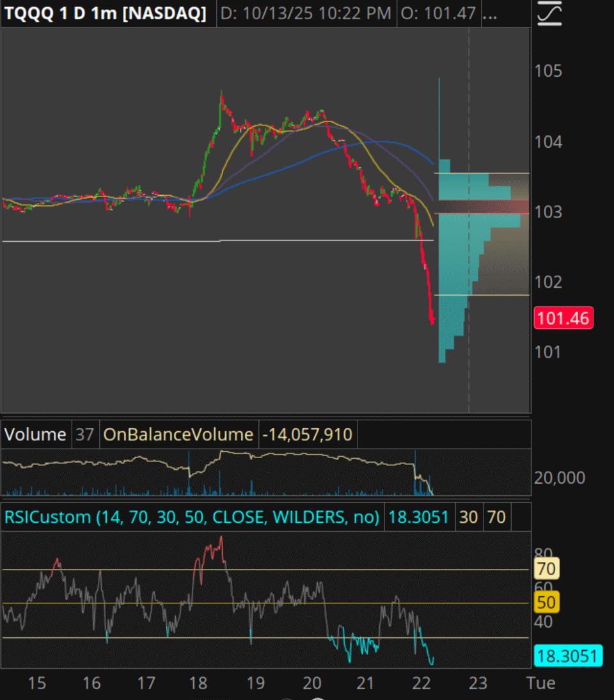This screenshot has height=700, width=614.
Task: Click the volume value 37
Action: click(84, 434)
